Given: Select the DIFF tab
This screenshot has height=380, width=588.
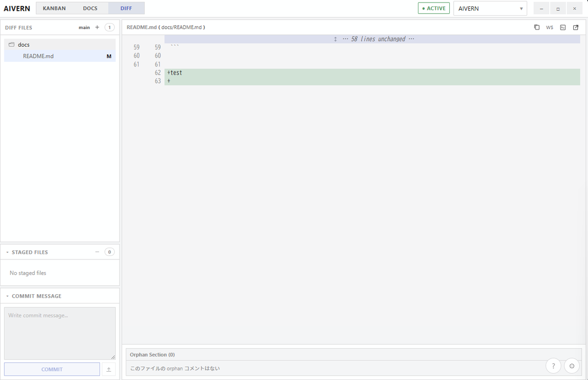Looking at the screenshot, I should (x=126, y=8).
